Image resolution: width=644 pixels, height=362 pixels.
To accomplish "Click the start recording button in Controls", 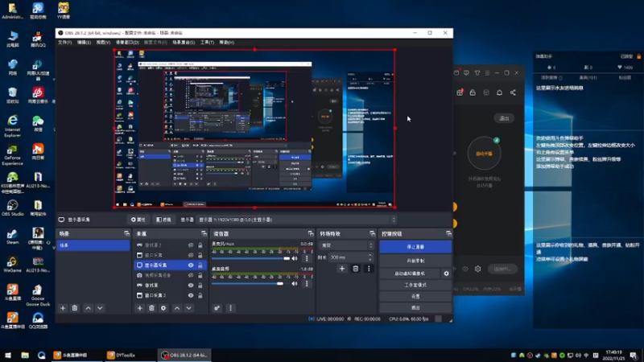I will [x=415, y=261].
